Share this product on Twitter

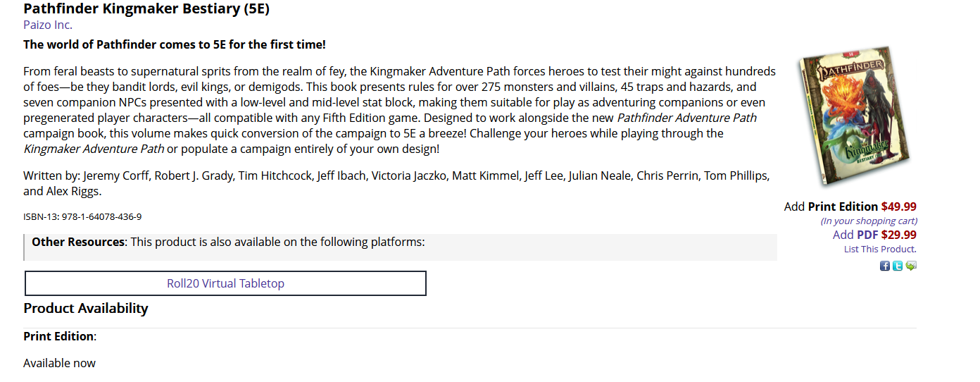898,266
